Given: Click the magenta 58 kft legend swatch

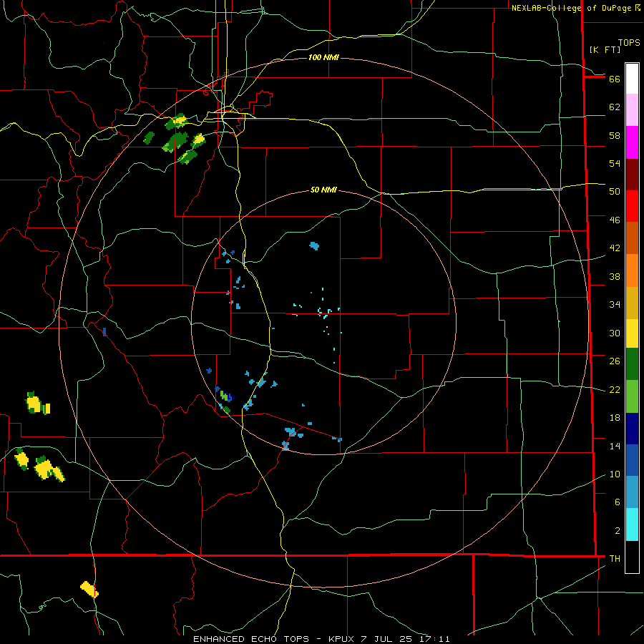Looking at the screenshot, I should pos(632,142).
